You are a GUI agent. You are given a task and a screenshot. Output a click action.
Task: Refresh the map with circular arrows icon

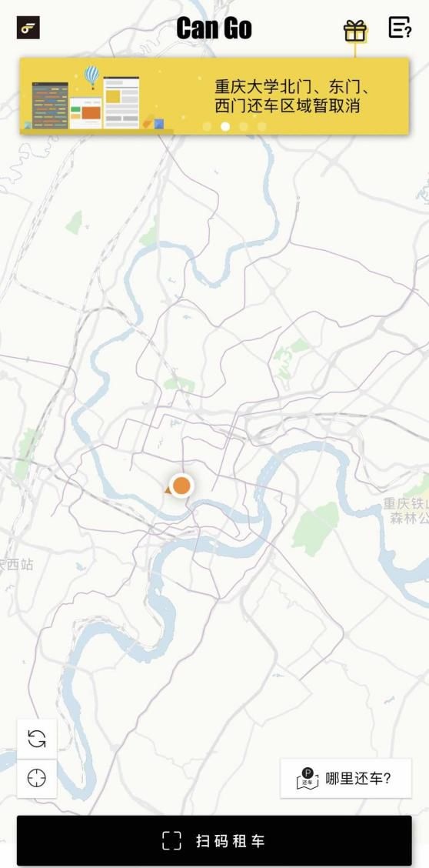click(x=37, y=739)
